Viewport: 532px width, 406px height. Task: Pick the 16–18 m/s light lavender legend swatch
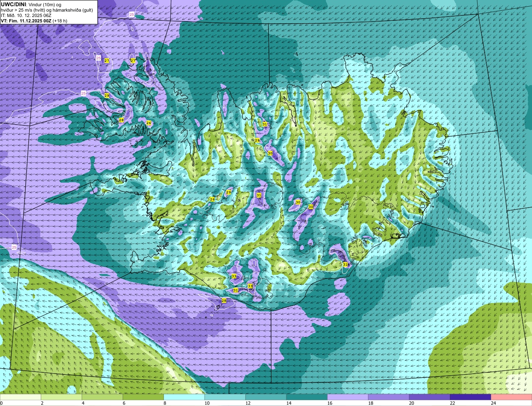pos(348,397)
